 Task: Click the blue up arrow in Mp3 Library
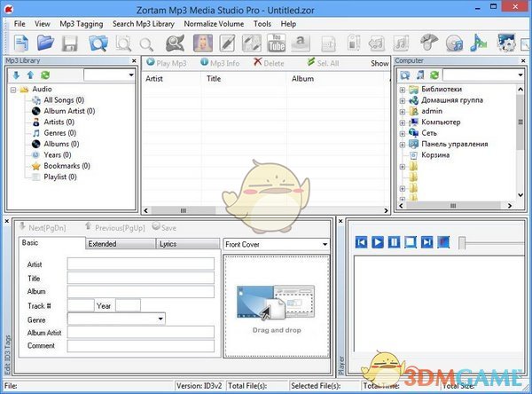[x=30, y=75]
